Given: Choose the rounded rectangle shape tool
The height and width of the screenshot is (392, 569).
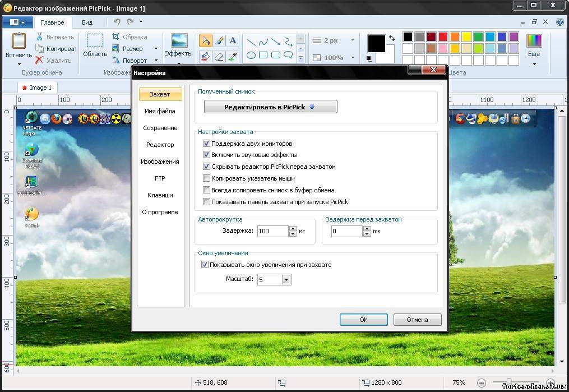Looking at the screenshot, I should pyautogui.click(x=275, y=55).
